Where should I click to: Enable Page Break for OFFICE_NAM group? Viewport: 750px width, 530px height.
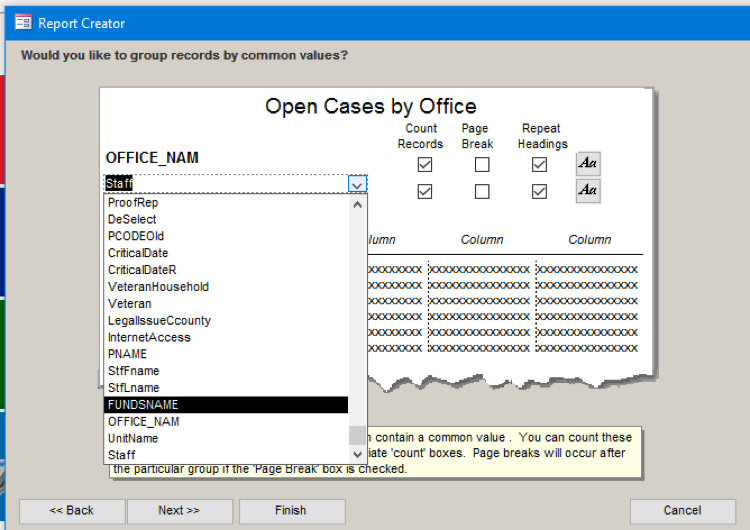482,165
